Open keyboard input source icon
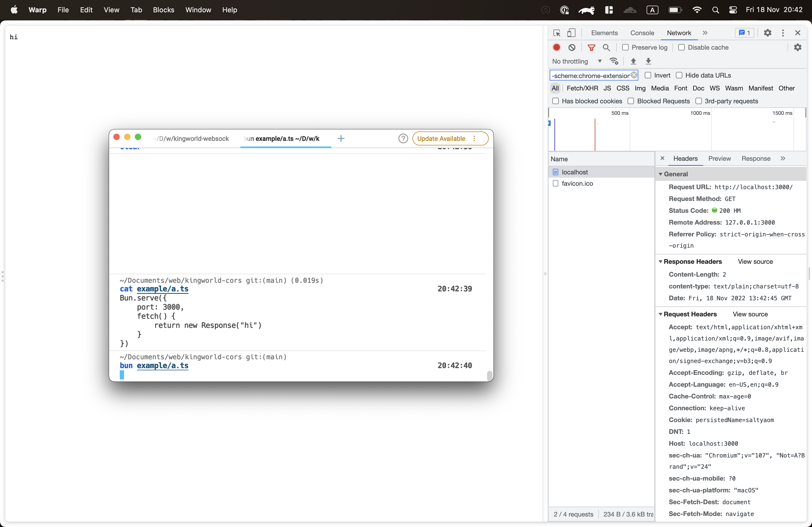The width and height of the screenshot is (812, 527). [652, 10]
